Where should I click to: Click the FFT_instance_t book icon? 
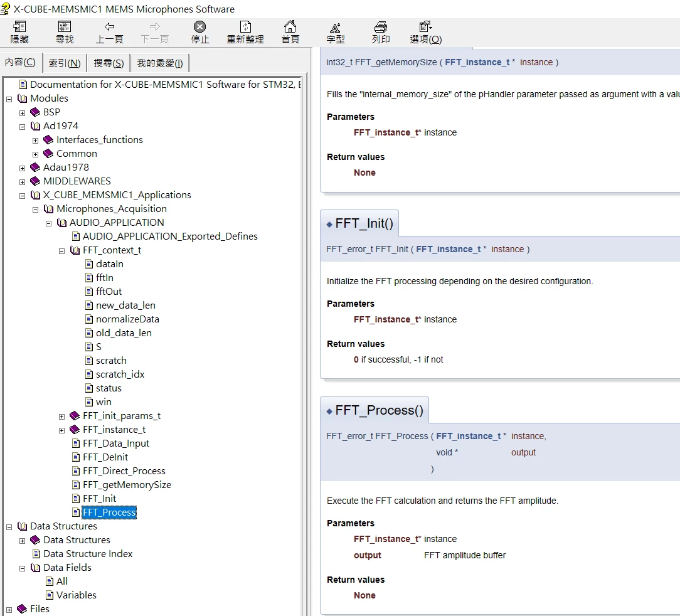[x=75, y=430]
